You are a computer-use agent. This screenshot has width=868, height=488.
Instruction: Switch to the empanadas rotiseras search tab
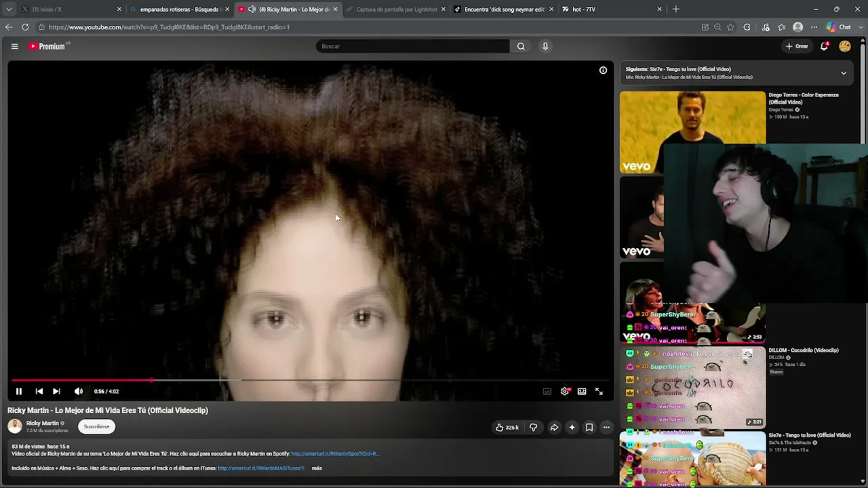point(179,9)
